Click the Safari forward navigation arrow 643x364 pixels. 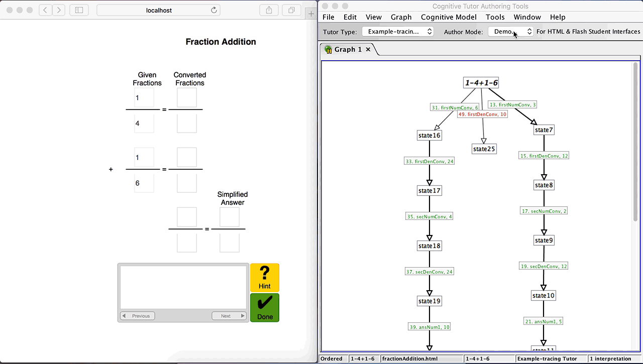point(59,10)
